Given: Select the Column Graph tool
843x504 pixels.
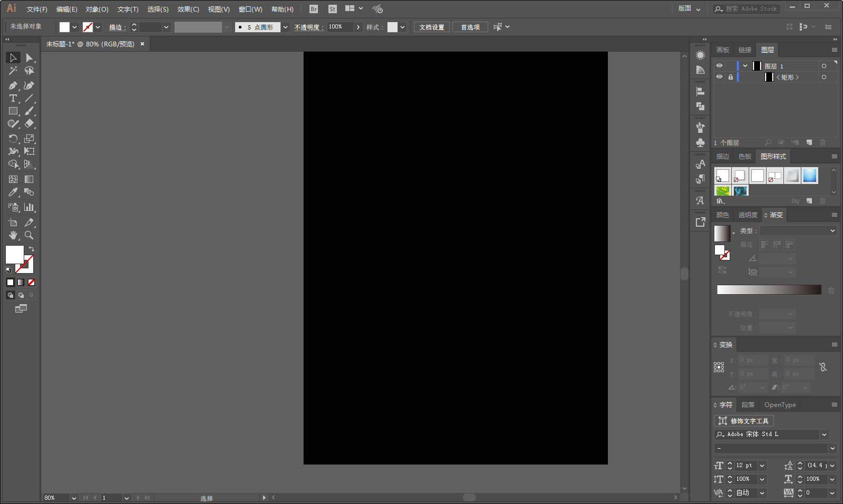Looking at the screenshot, I should [x=29, y=207].
